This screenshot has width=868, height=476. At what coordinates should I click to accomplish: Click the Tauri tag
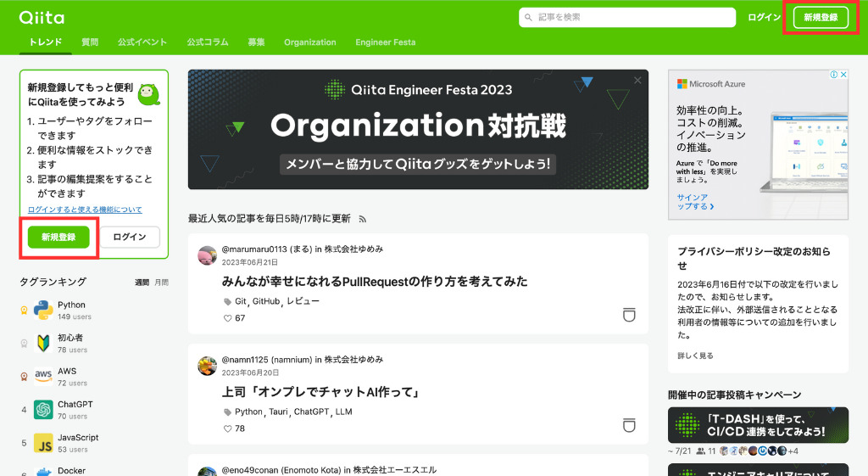point(278,412)
